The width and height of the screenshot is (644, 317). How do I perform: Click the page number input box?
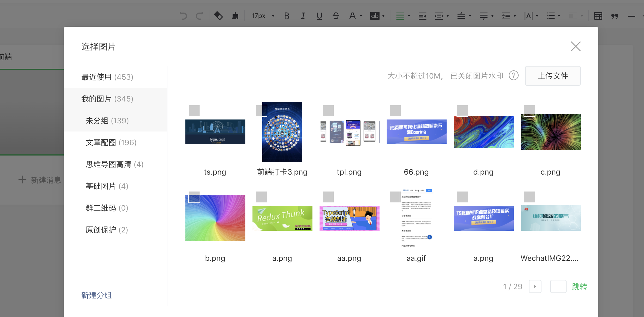[x=558, y=286]
